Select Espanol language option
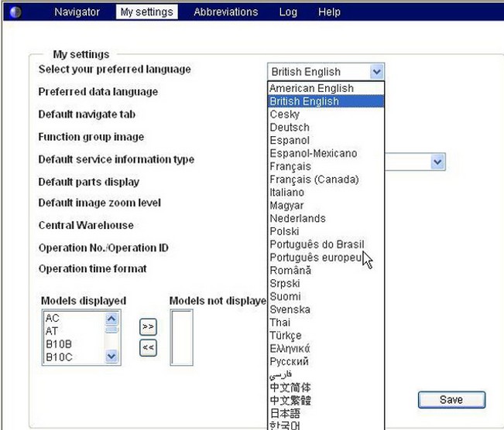The height and width of the screenshot is (430, 504). (326, 140)
